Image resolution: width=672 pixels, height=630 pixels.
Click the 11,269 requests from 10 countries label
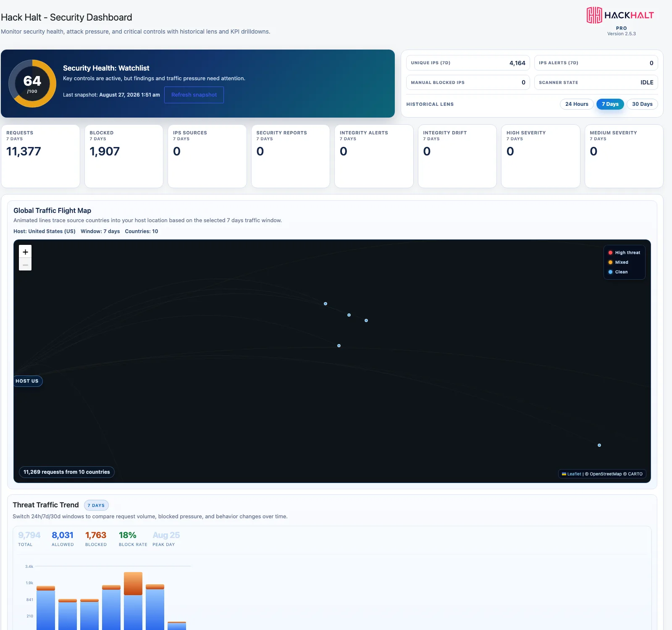67,472
